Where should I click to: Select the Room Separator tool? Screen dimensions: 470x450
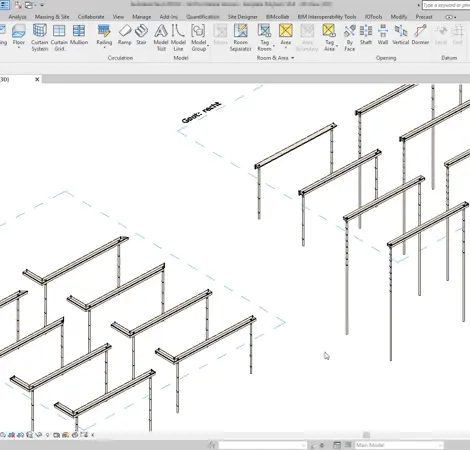pyautogui.click(x=240, y=38)
